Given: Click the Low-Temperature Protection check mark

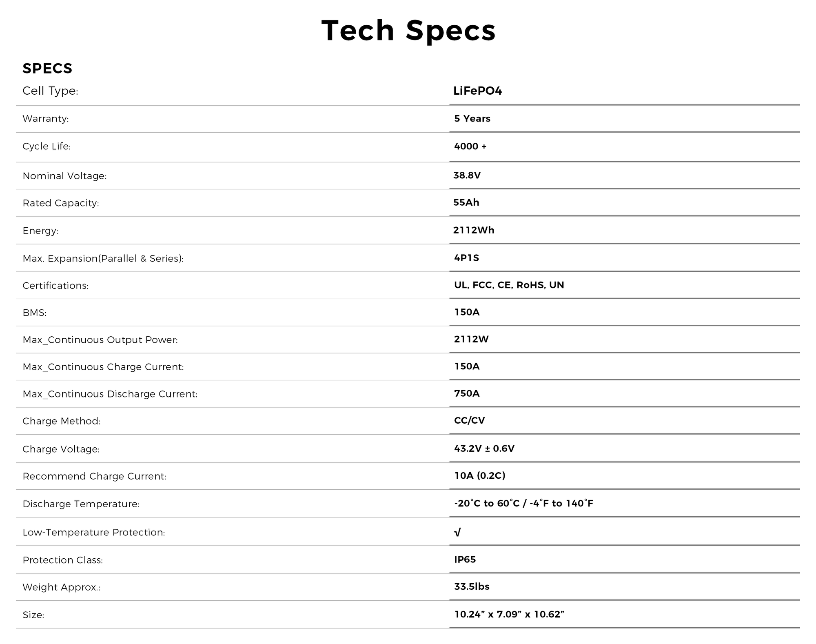Looking at the screenshot, I should (x=457, y=532).
